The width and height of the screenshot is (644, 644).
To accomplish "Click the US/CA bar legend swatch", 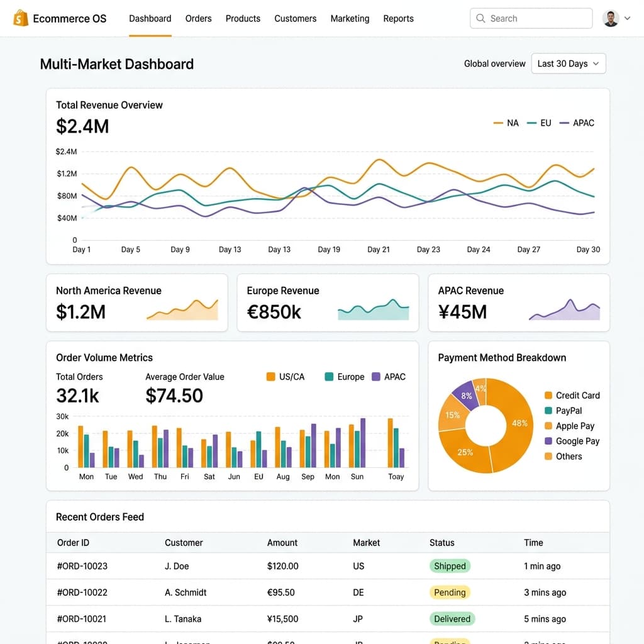I will click(270, 377).
